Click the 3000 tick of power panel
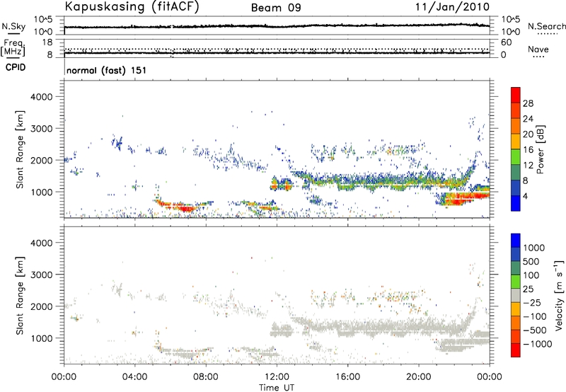The width and height of the screenshot is (566, 392). pos(42,129)
